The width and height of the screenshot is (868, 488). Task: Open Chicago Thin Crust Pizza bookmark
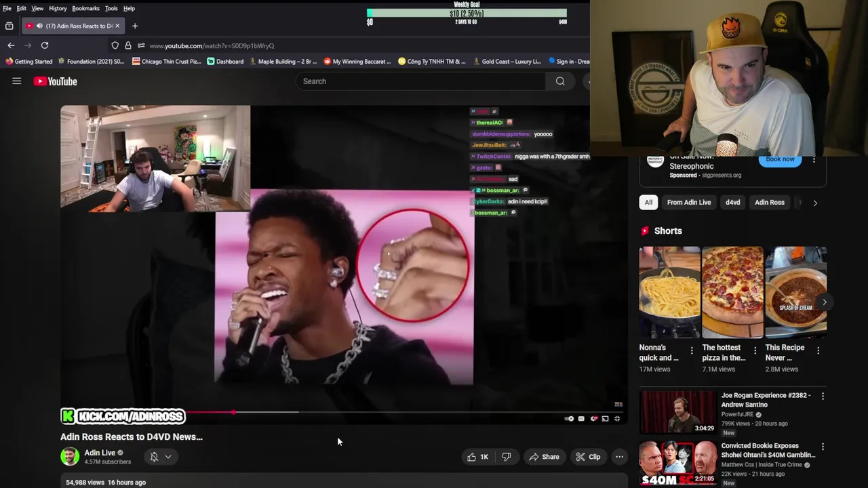(x=167, y=61)
